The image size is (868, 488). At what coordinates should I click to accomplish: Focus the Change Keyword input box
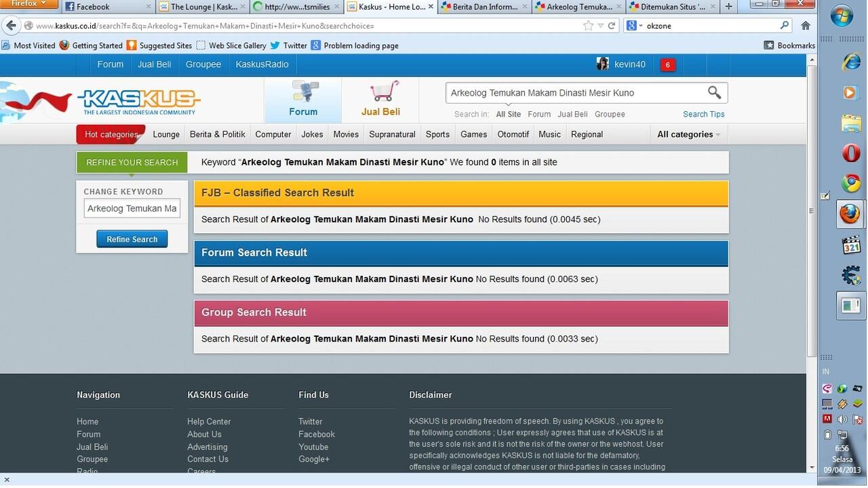[132, 209]
